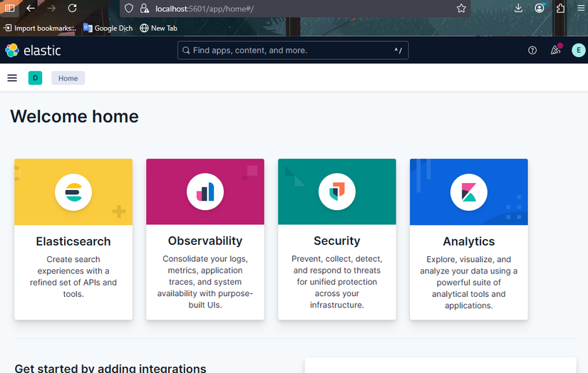Open the Firefox hamburger application menu
588x373 pixels.
(581, 8)
